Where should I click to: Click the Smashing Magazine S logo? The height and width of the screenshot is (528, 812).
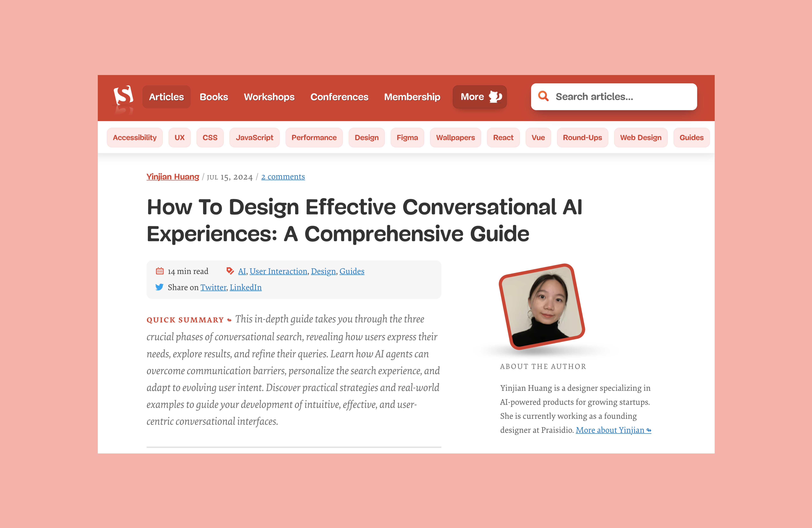pos(123,96)
